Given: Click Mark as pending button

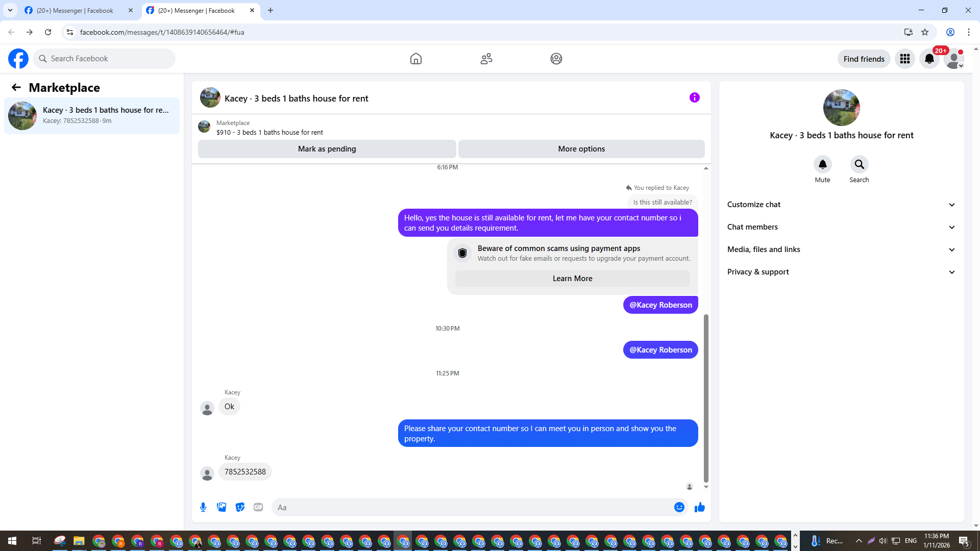Looking at the screenshot, I should [x=327, y=149].
